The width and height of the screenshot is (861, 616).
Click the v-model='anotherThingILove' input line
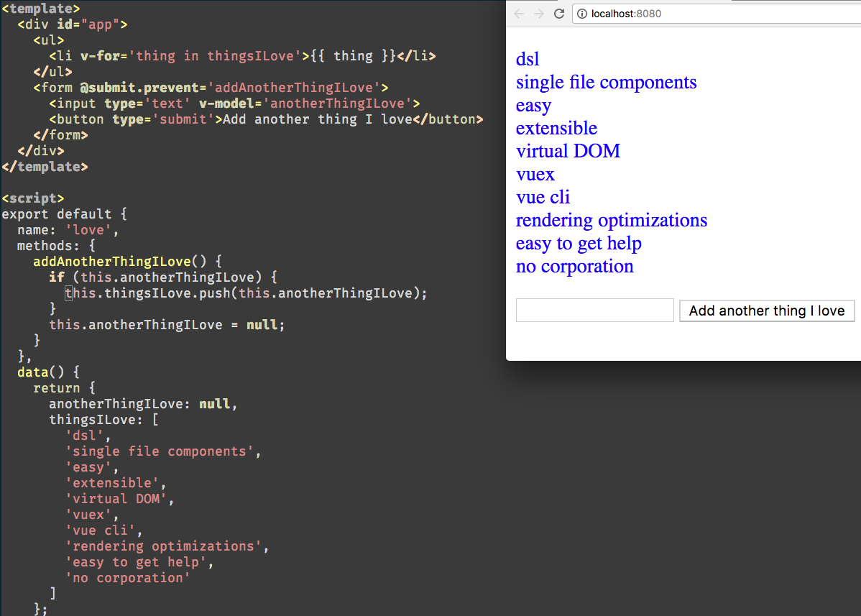coord(234,104)
